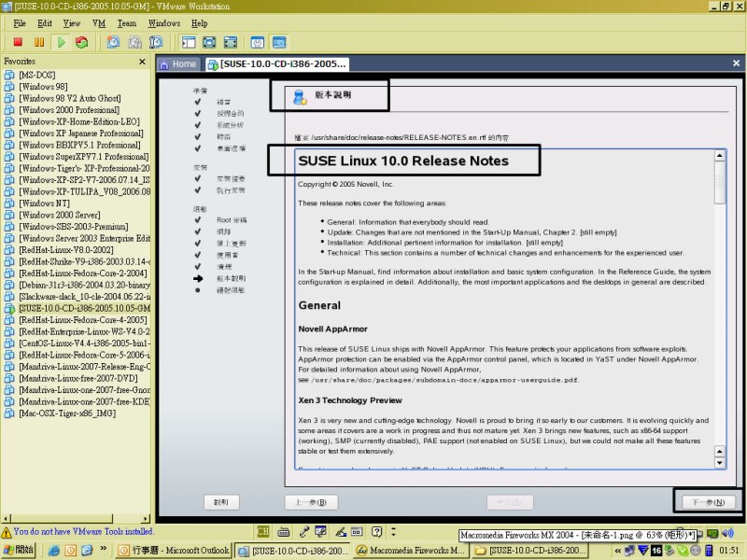
Task: Take a snapshot with the snapshot toolbar icon
Action: (113, 42)
